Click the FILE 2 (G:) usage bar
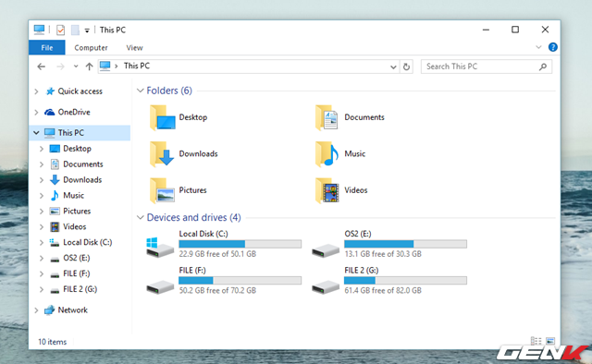 (405, 280)
